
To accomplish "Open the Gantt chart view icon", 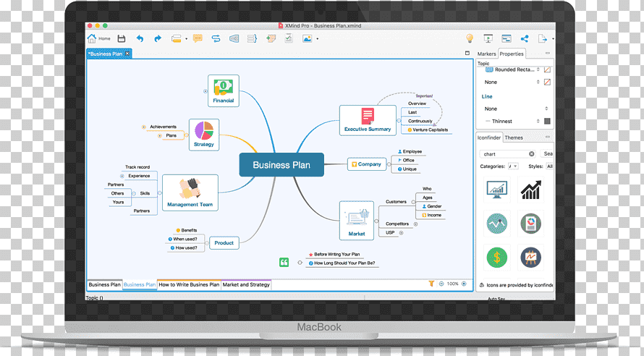I will click(x=506, y=38).
